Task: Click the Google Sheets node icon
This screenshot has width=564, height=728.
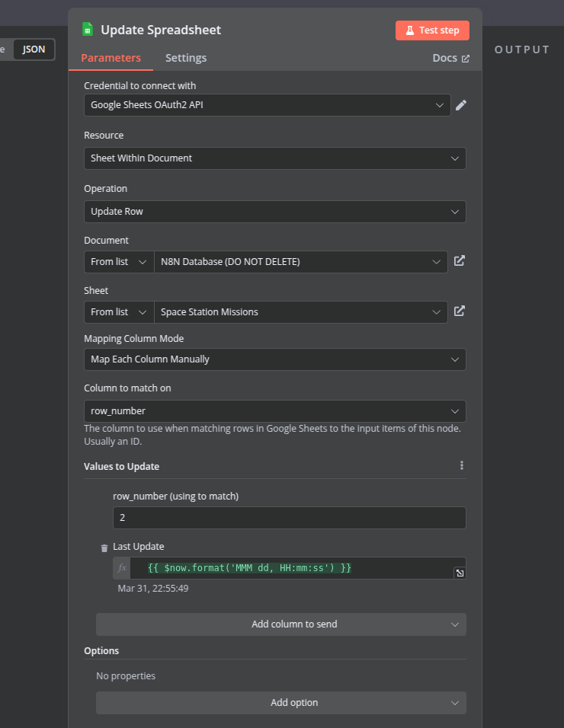Action: (x=88, y=30)
